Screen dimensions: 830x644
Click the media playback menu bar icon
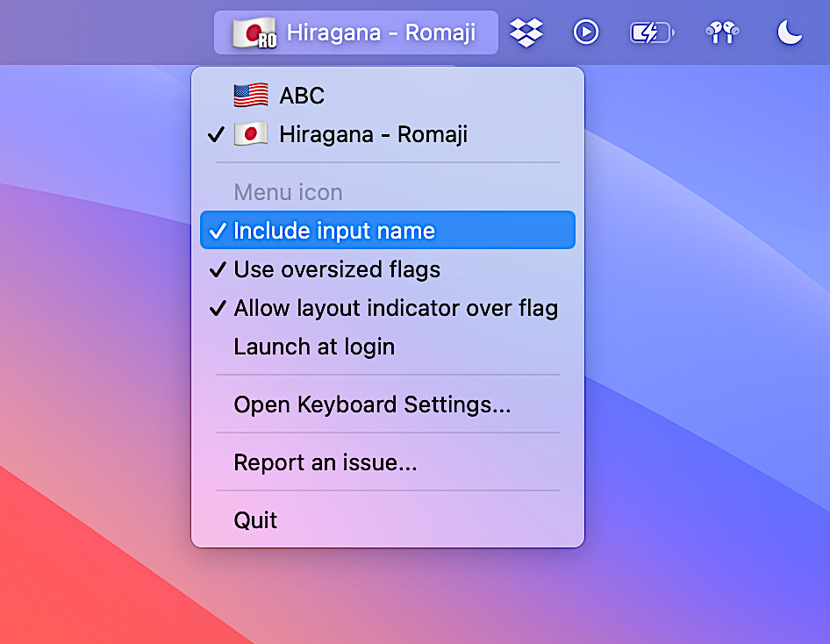pyautogui.click(x=585, y=32)
